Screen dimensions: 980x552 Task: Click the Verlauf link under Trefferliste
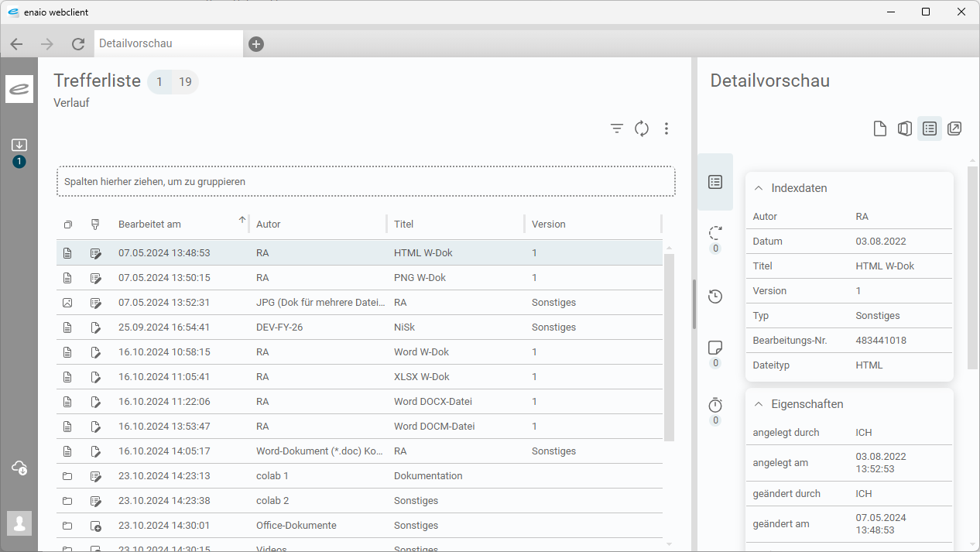coord(72,102)
